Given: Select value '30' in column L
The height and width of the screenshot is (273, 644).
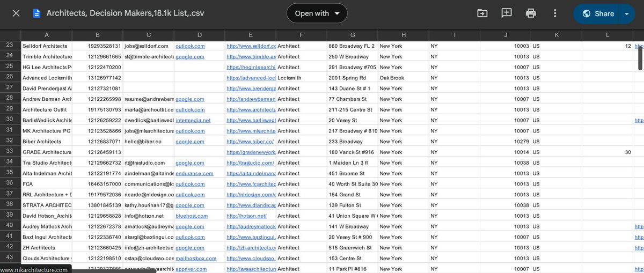Looking at the screenshot, I should 607,152.
